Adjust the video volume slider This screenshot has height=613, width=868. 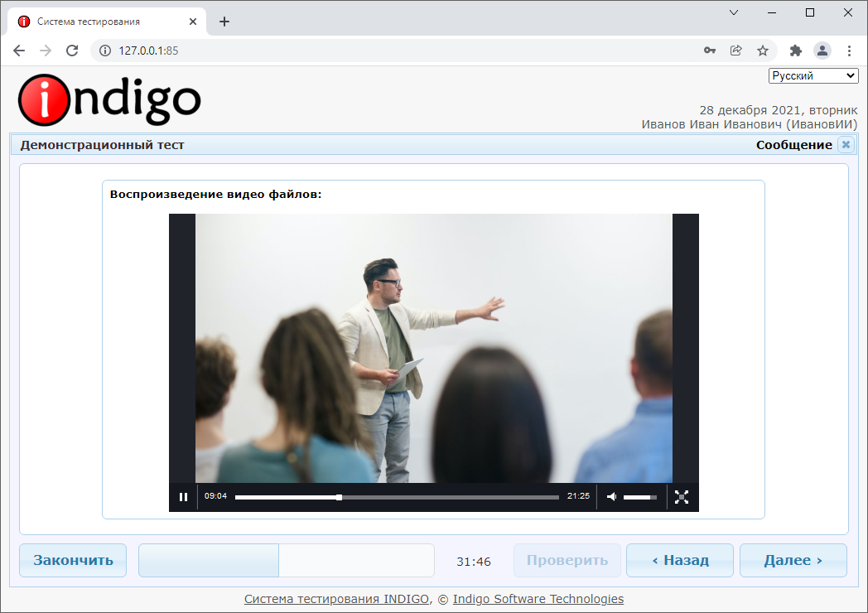(640, 497)
